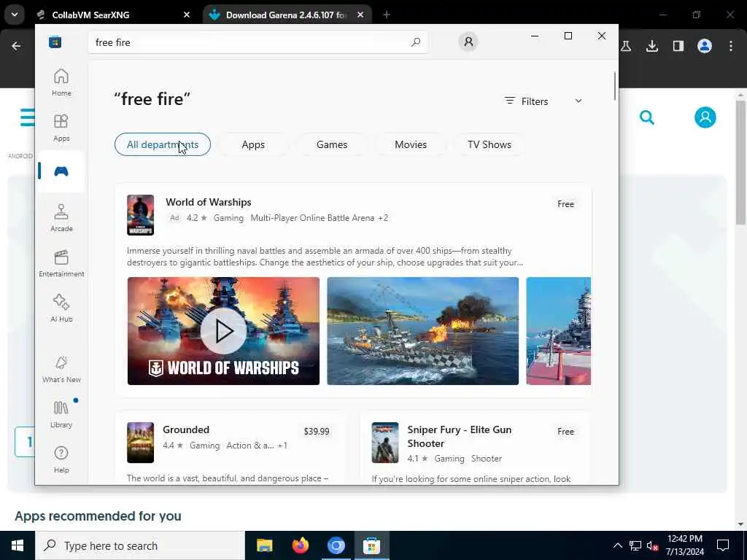This screenshot has height=560, width=747.
Task: Open the browser three-dot menu
Action: (x=731, y=46)
